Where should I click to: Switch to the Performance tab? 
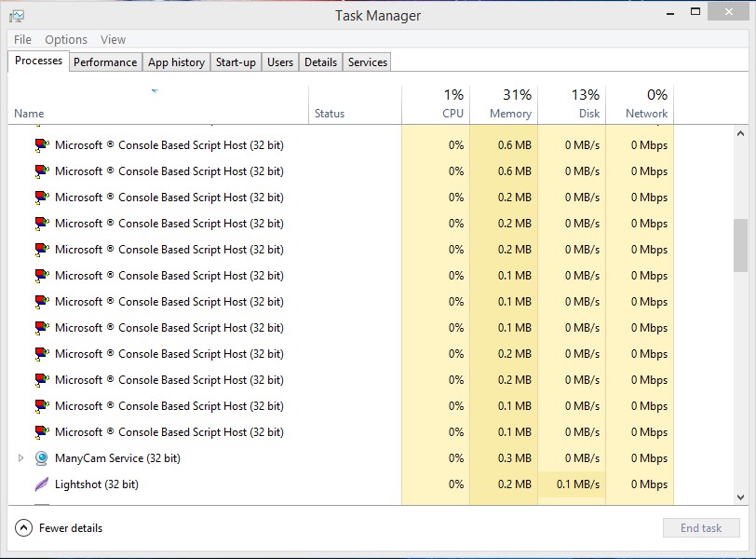pos(105,62)
